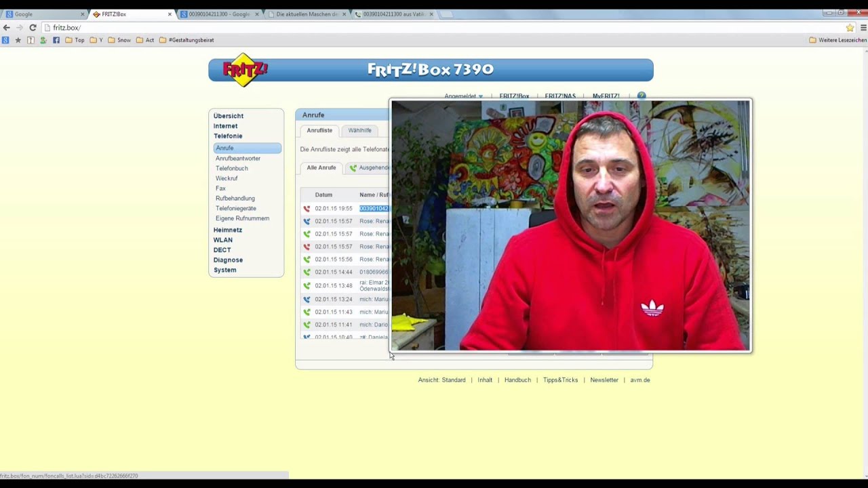Open Heimnetz in the sidebar
Image resolution: width=868 pixels, height=488 pixels.
point(228,230)
